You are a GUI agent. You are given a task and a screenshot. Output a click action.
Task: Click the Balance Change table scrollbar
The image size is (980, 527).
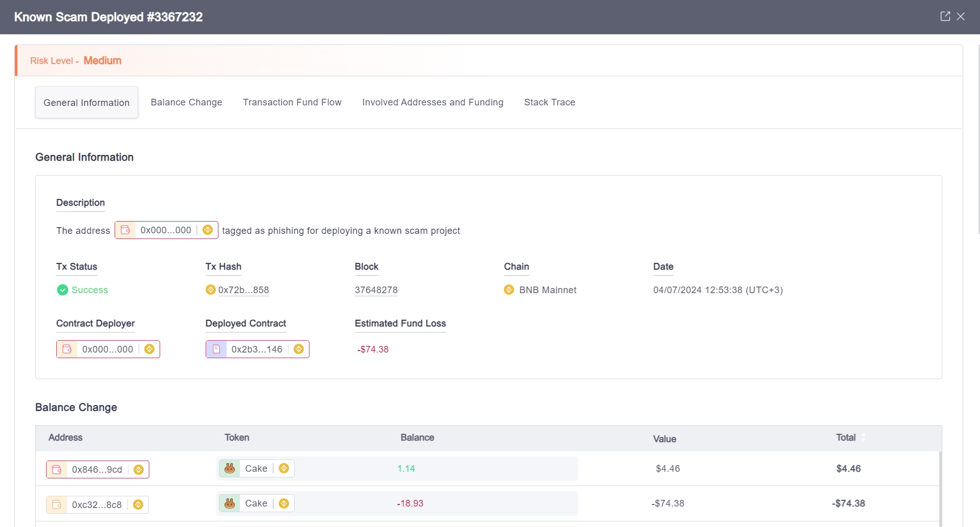pos(940,486)
